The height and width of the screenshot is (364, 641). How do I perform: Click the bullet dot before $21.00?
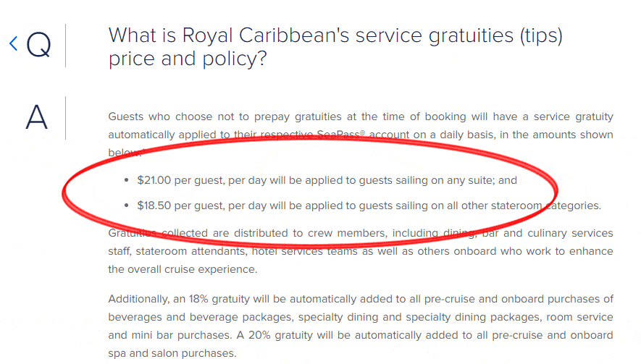pos(127,180)
